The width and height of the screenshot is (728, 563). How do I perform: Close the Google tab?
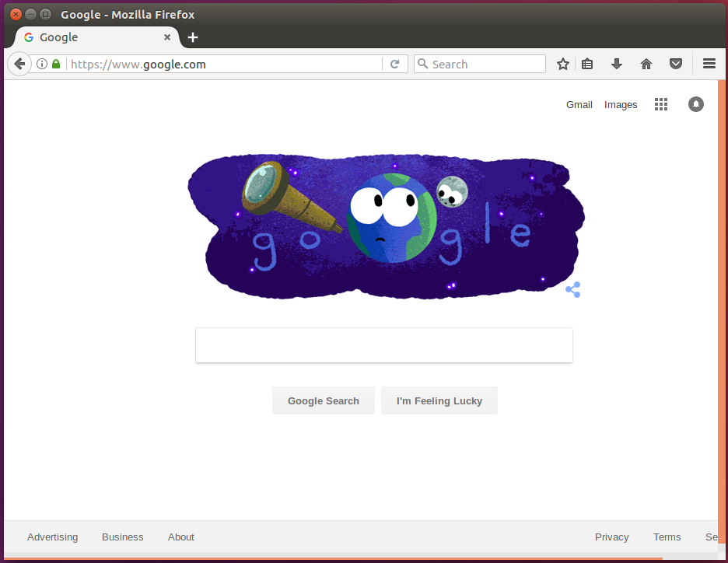point(167,37)
